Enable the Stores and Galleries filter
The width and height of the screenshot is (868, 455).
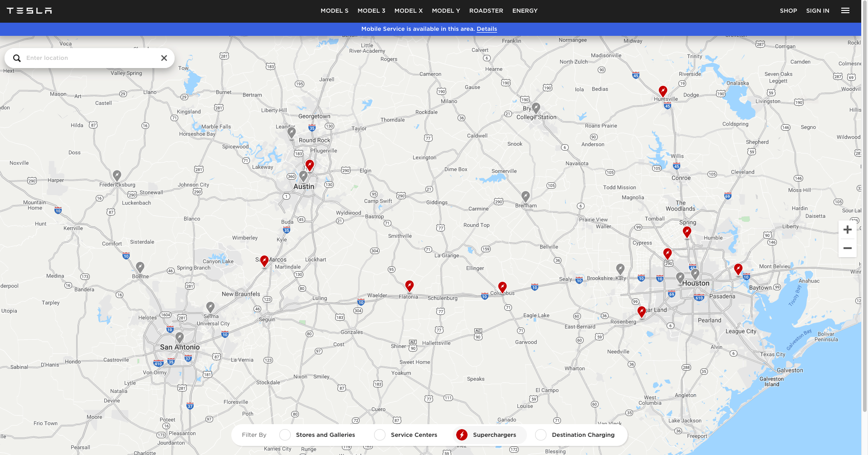pyautogui.click(x=285, y=435)
